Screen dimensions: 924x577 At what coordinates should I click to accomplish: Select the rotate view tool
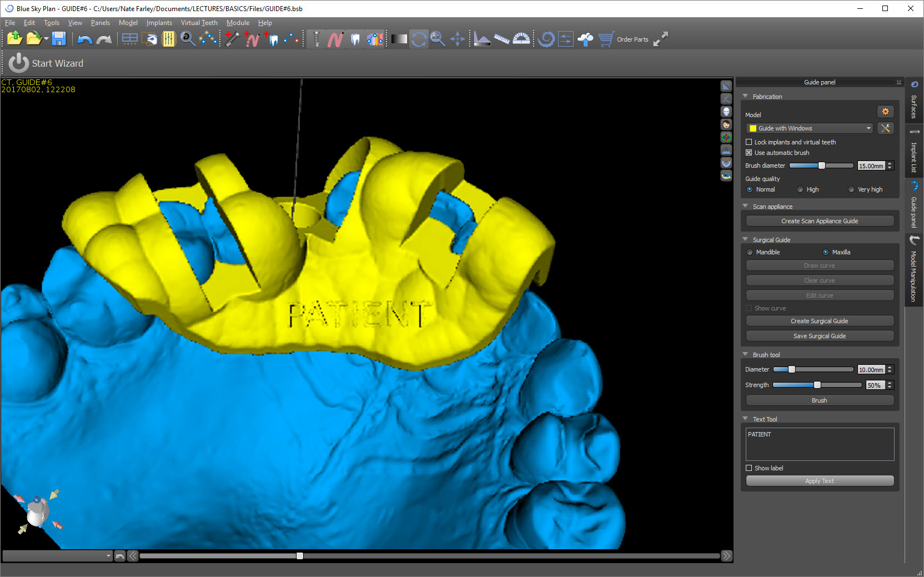[x=419, y=39]
